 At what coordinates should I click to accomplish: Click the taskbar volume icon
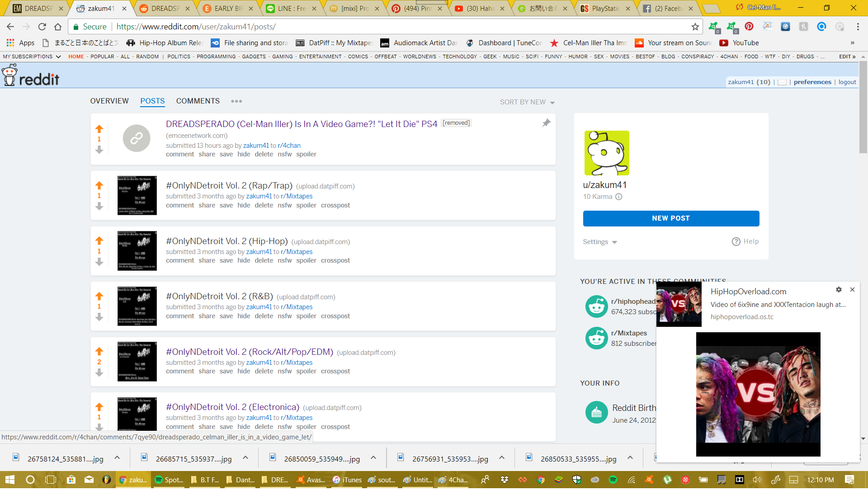(x=757, y=480)
